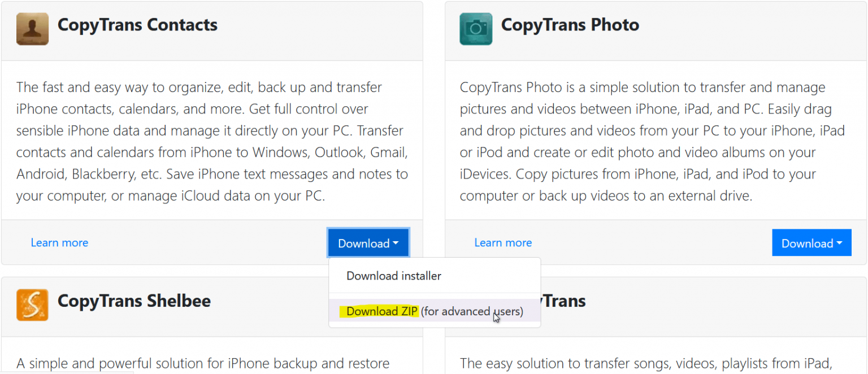Select "Download installer" from the menu
Image resolution: width=868 pixels, height=374 pixels.
(x=393, y=276)
